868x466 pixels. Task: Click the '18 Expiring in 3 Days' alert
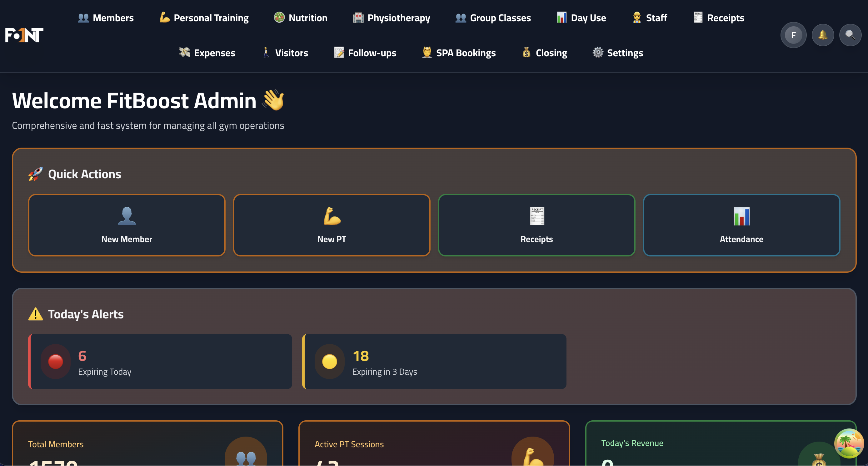click(x=435, y=362)
